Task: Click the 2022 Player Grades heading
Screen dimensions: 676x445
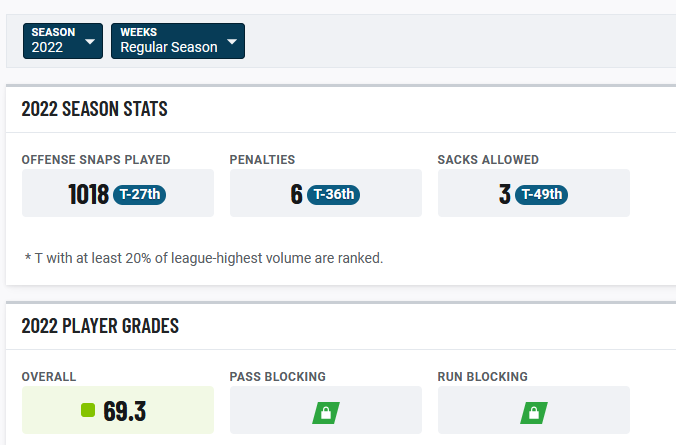Action: 100,326
